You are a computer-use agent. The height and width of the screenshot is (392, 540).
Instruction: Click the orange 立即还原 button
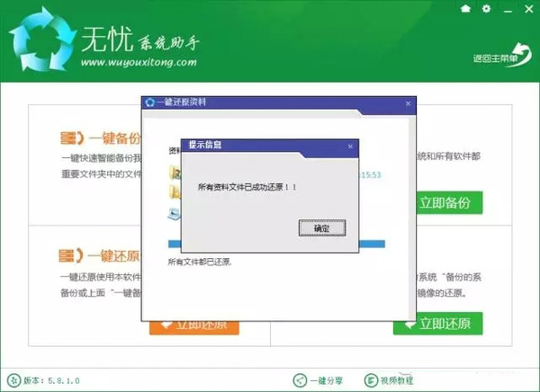point(193,327)
